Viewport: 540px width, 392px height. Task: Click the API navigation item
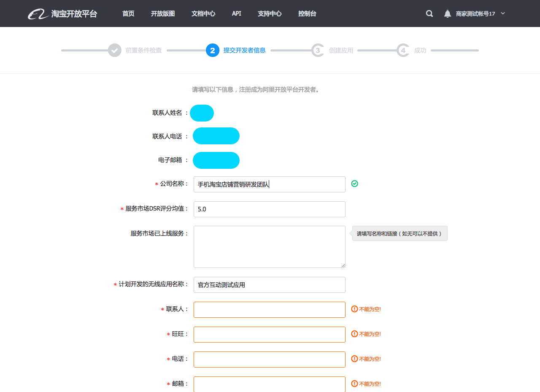point(236,14)
